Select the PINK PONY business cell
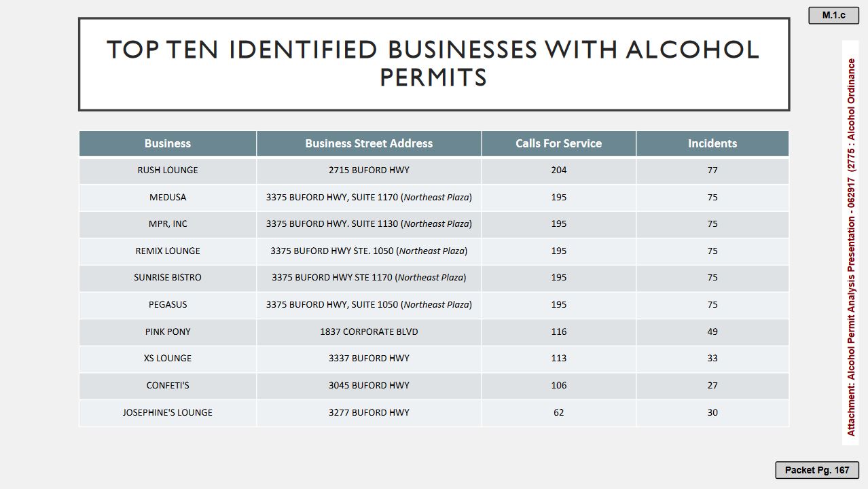868x489 pixels. (x=168, y=331)
